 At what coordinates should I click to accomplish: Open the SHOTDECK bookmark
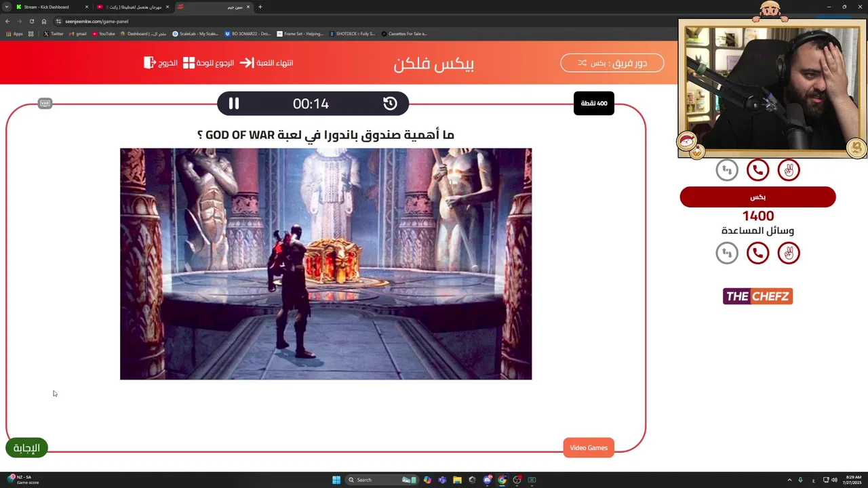pyautogui.click(x=352, y=33)
